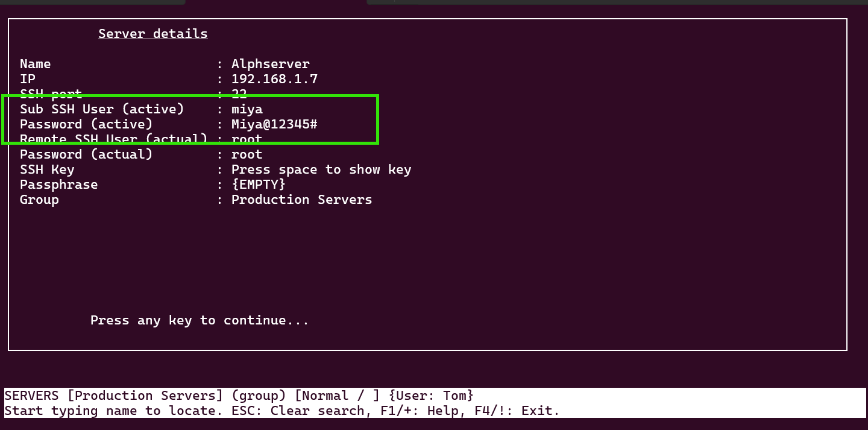Select the server name Alphserver

click(x=271, y=64)
